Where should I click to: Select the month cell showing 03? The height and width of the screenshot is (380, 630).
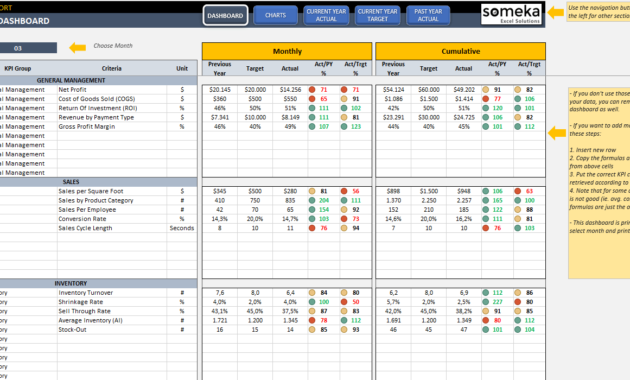[x=28, y=48]
